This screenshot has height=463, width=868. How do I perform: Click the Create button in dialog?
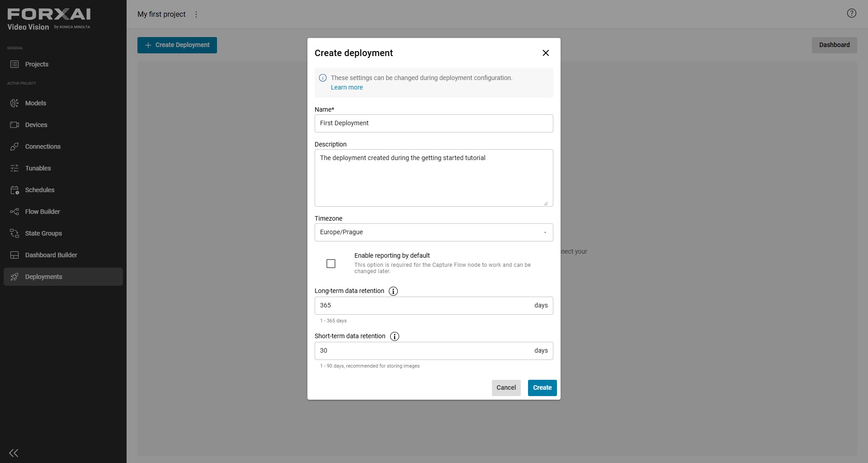(x=542, y=388)
